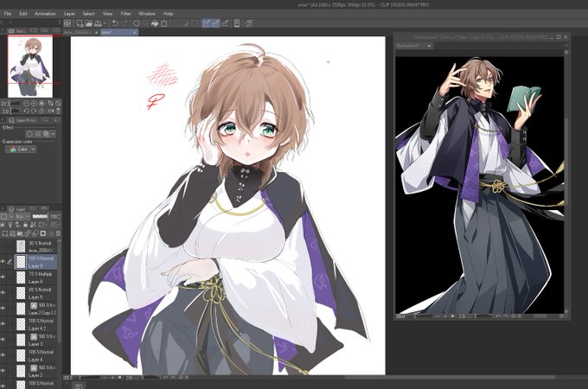Toggle the Snap to Grid icon
The width and height of the screenshot is (588, 389).
coord(225,23)
